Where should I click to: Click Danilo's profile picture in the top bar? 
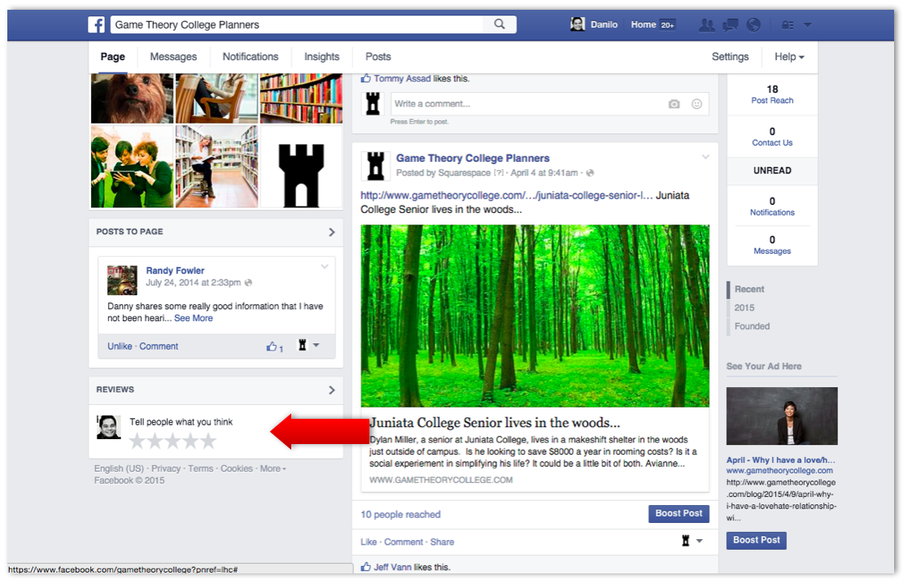(x=578, y=24)
